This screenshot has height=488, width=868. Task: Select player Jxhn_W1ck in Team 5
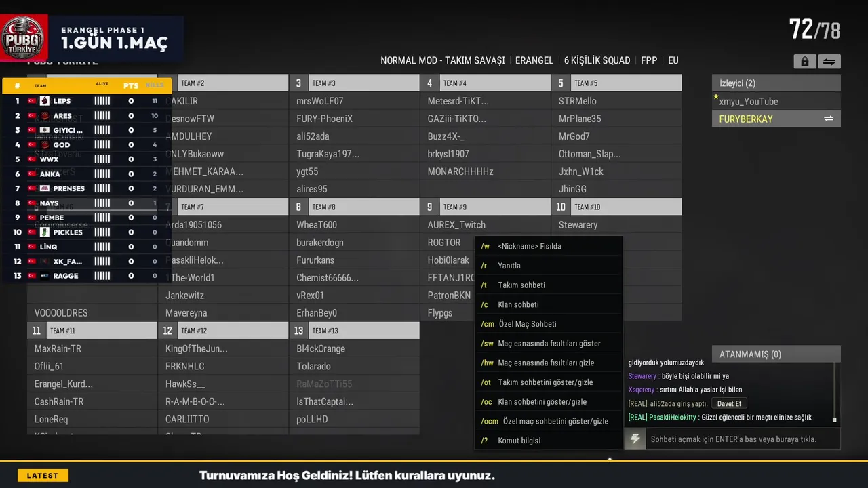tap(616, 171)
